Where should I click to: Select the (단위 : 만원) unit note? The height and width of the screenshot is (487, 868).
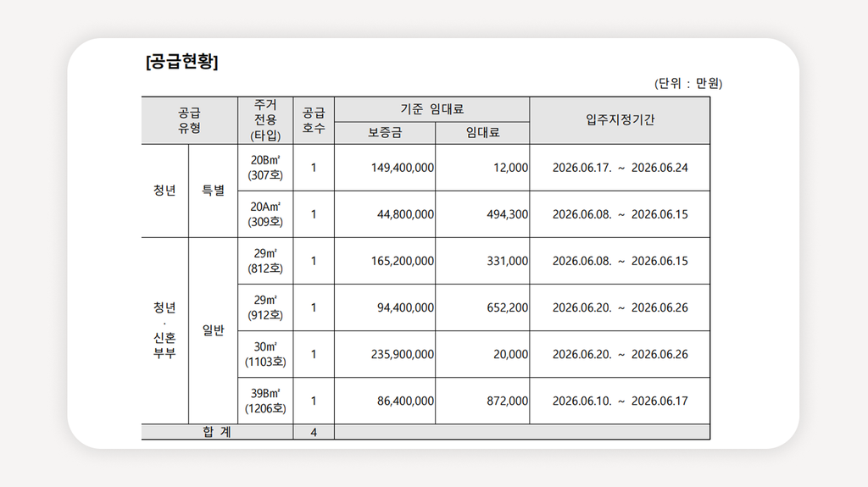[688, 84]
